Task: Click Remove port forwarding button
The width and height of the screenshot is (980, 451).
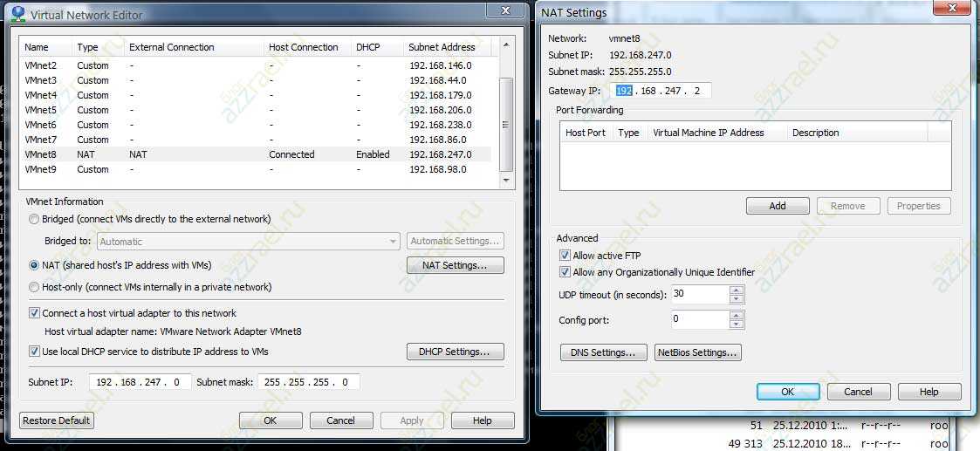Action: [x=848, y=206]
